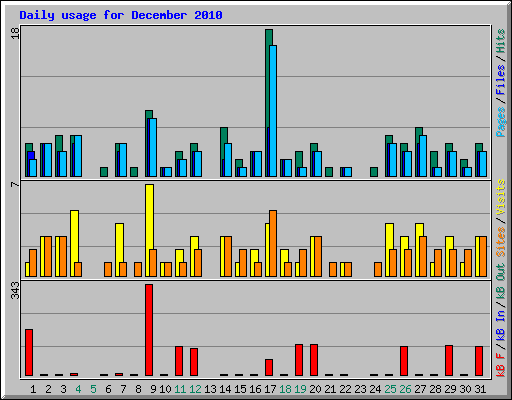
Task: Click the green day label 4
Action: click(78, 389)
